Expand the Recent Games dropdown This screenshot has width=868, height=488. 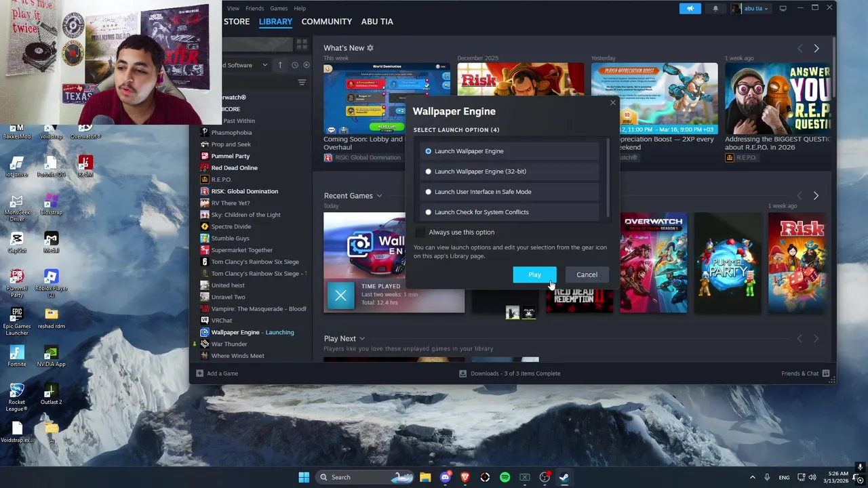coord(379,196)
